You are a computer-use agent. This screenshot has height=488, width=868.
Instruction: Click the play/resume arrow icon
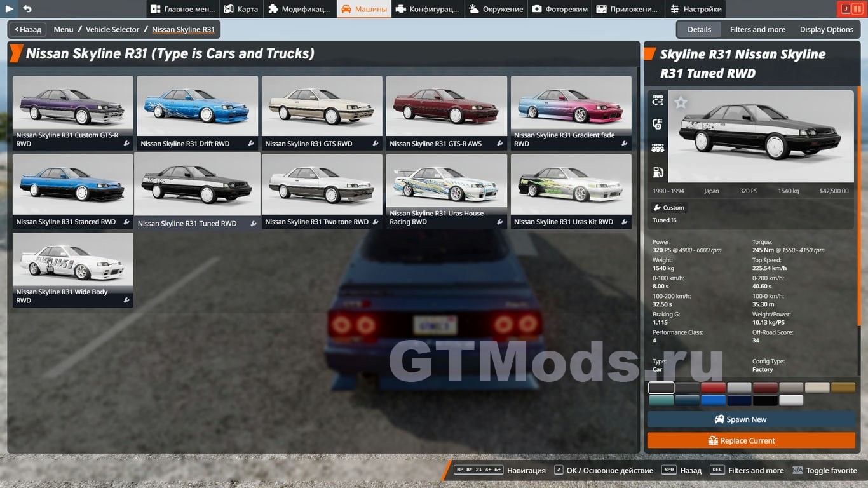[x=10, y=9]
